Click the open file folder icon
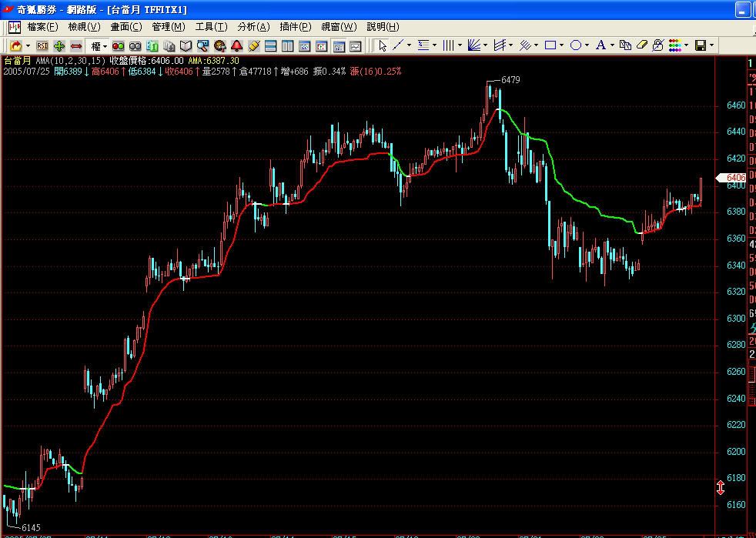Screen dimensions: 756x538 [x=16, y=46]
